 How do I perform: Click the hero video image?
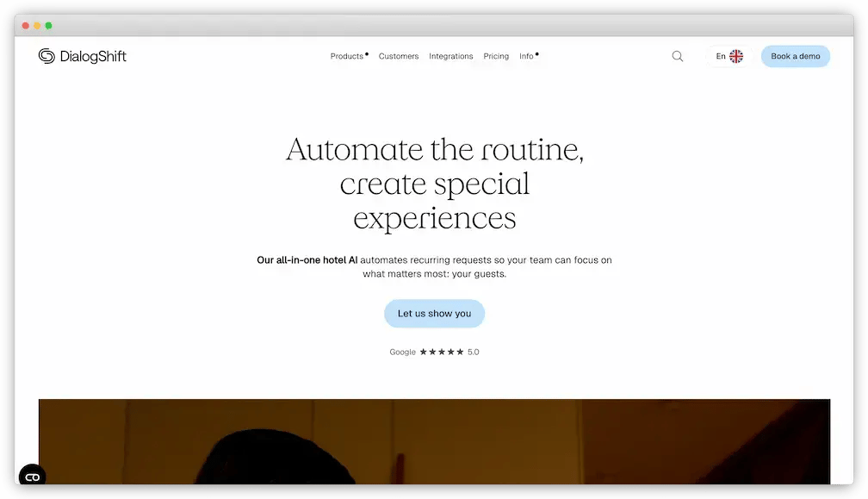[x=434, y=441]
